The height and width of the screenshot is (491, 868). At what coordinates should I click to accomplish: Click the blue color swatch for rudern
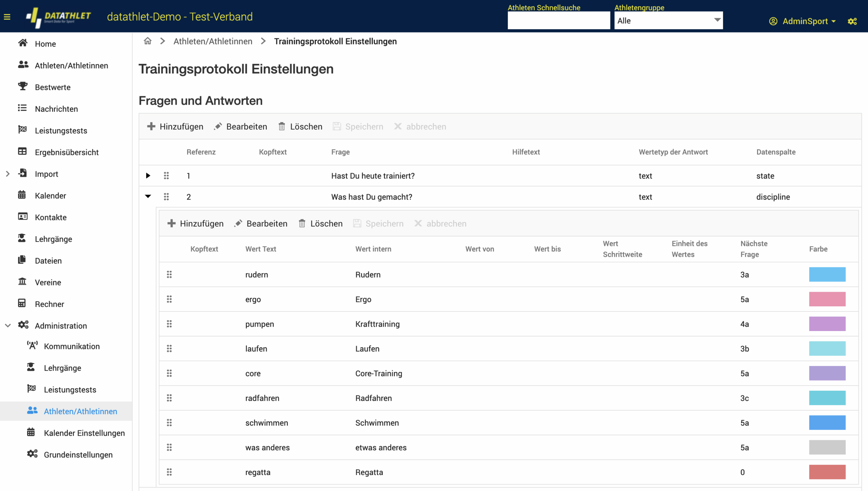827,274
